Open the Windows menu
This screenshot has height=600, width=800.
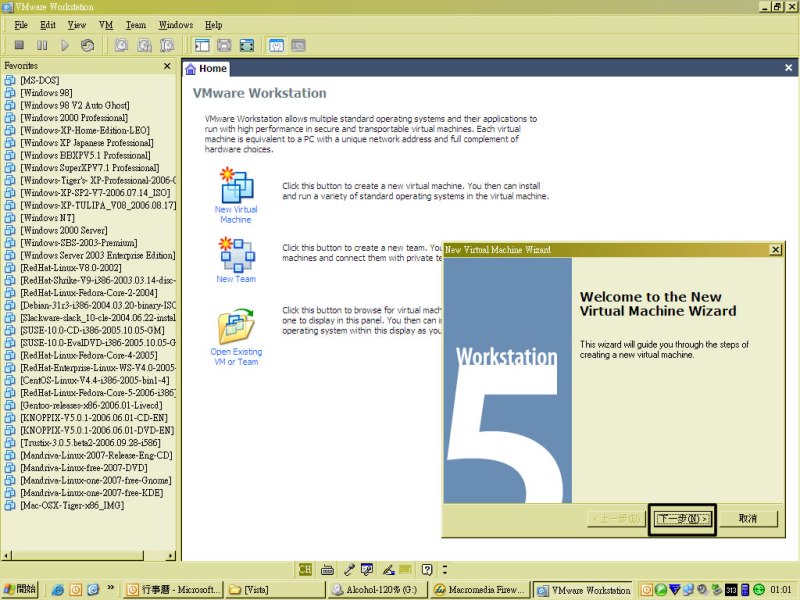click(x=176, y=25)
